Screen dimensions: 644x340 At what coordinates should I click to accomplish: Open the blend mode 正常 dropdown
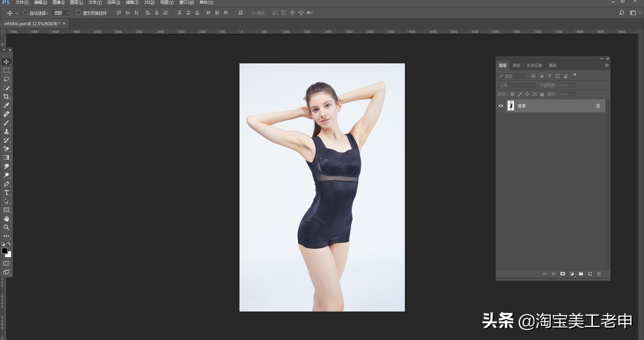pos(517,85)
